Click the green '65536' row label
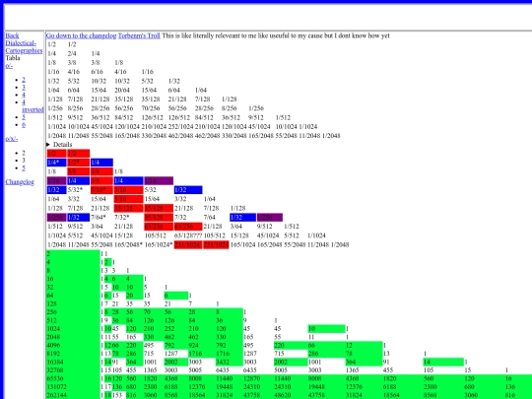Image resolution: width=532 pixels, height=399 pixels. [73, 378]
